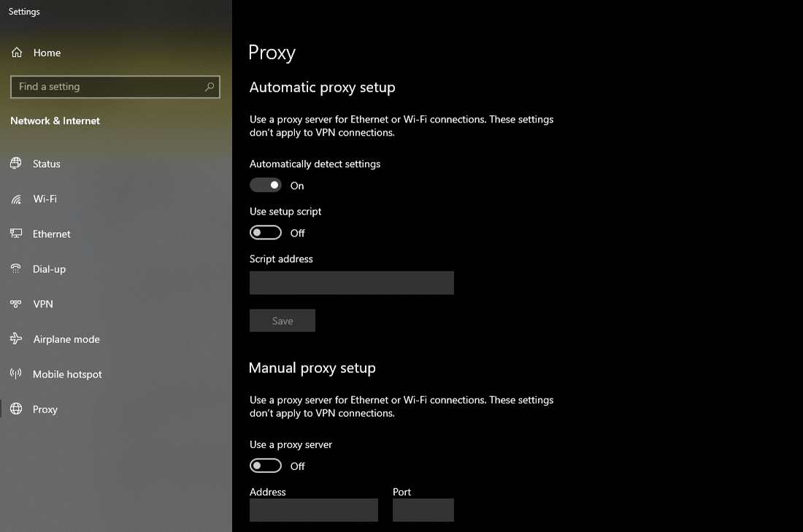The width and height of the screenshot is (803, 532).
Task: Click the Script address text field
Action: pos(351,282)
